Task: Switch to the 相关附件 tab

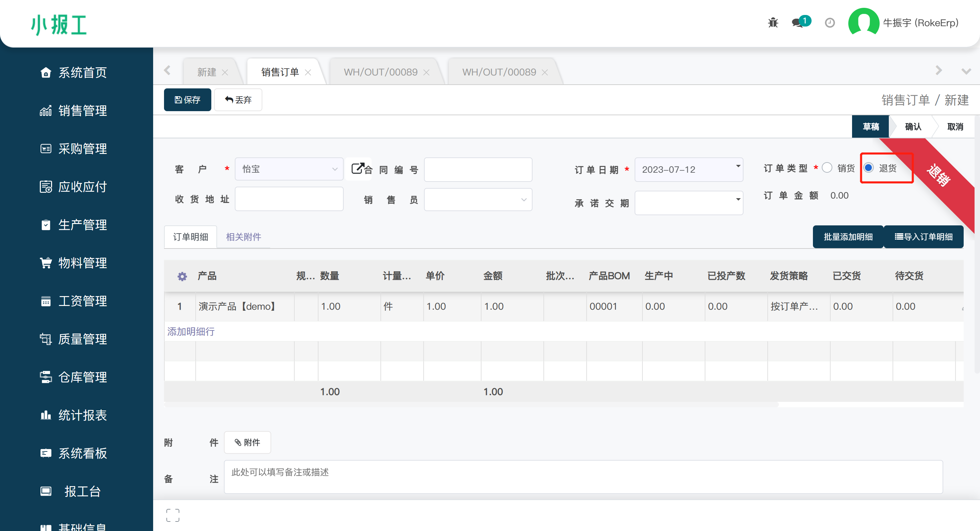Action: point(244,237)
